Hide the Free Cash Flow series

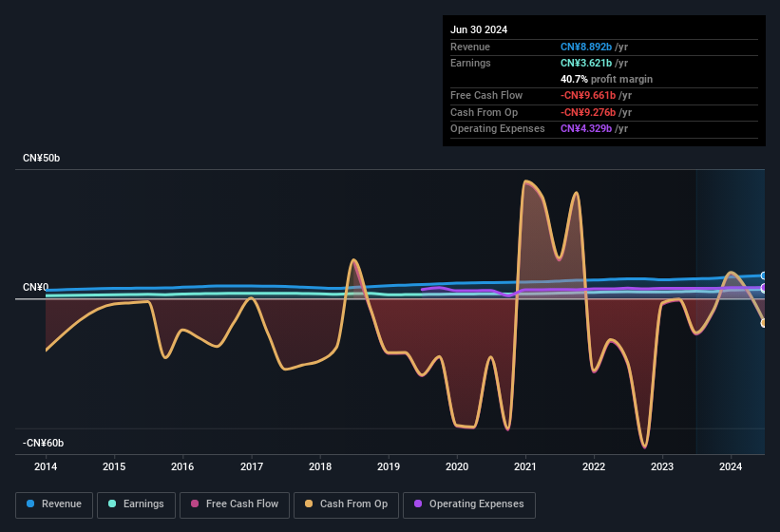(x=235, y=504)
